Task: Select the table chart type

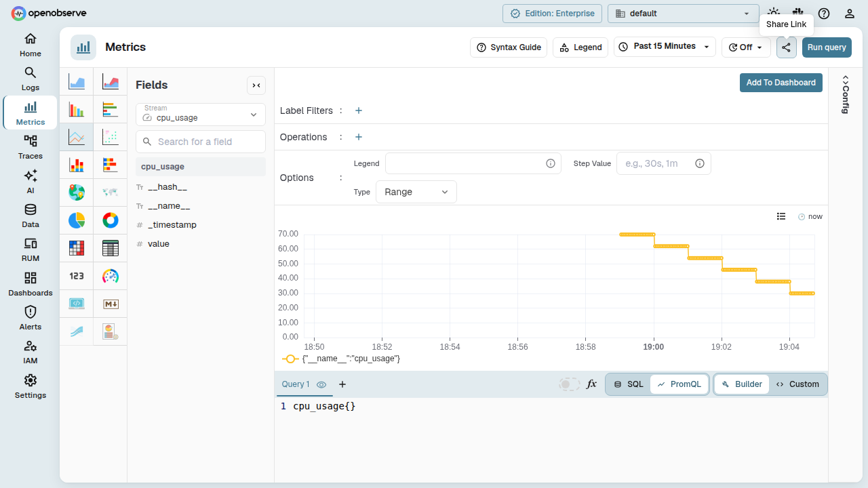Action: tap(111, 248)
